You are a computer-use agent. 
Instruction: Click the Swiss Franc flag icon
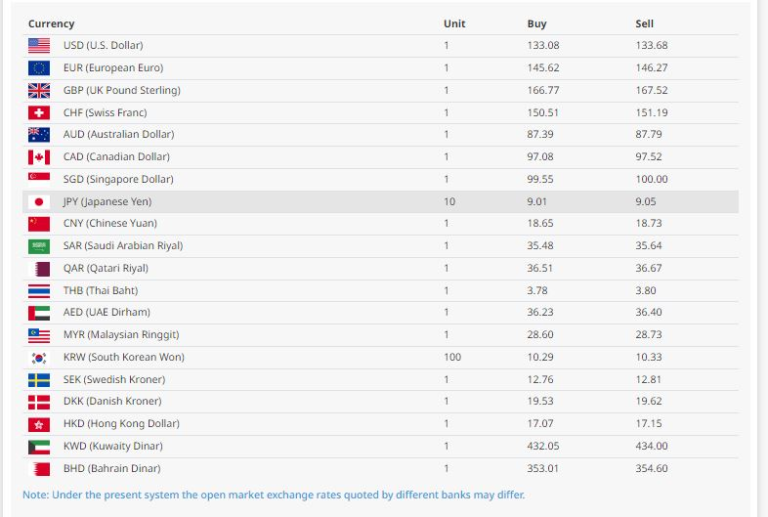click(x=39, y=113)
